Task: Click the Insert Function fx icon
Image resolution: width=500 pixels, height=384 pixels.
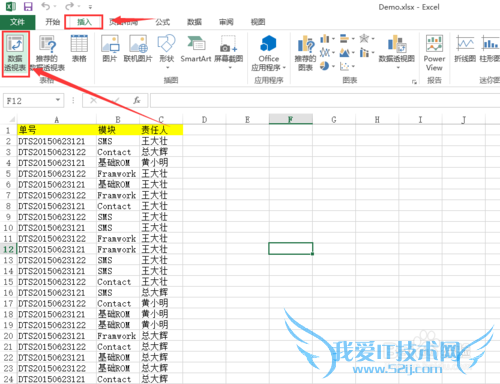Action: (x=137, y=100)
